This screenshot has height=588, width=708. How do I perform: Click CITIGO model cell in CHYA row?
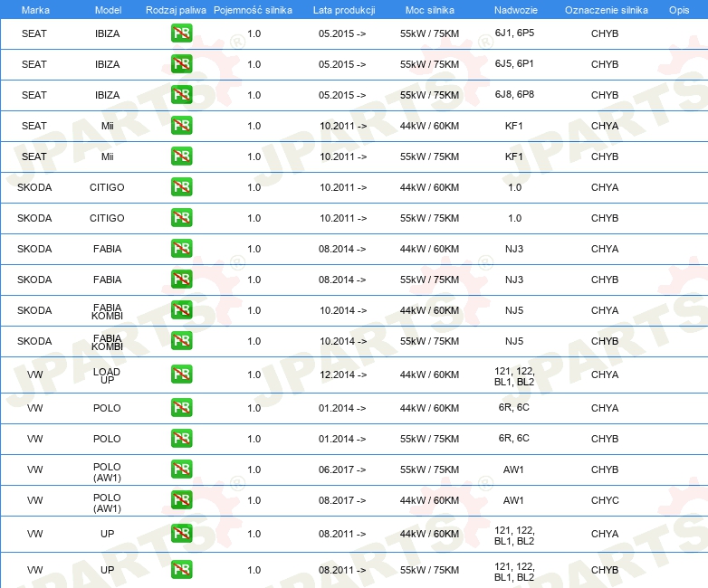point(107,187)
